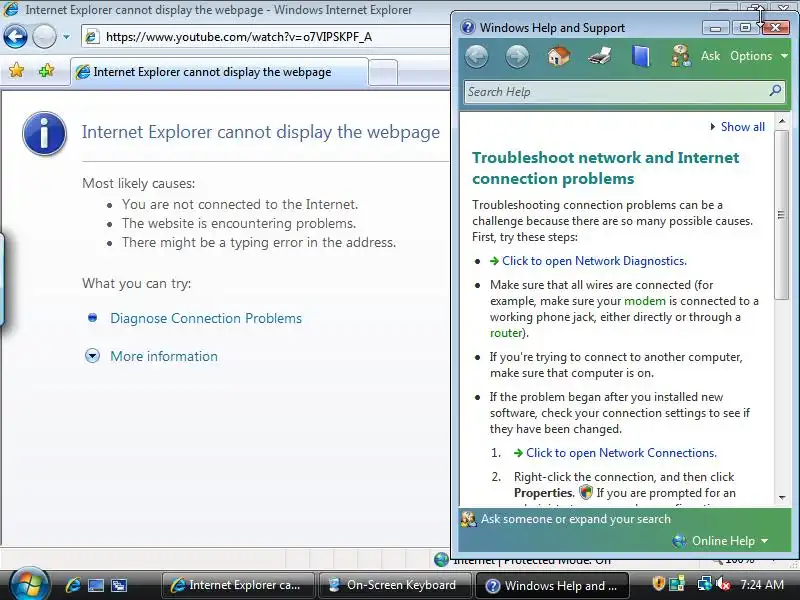Maximize the Windows Help and Support window
Image resolution: width=800 pixels, height=600 pixels.
(x=745, y=28)
